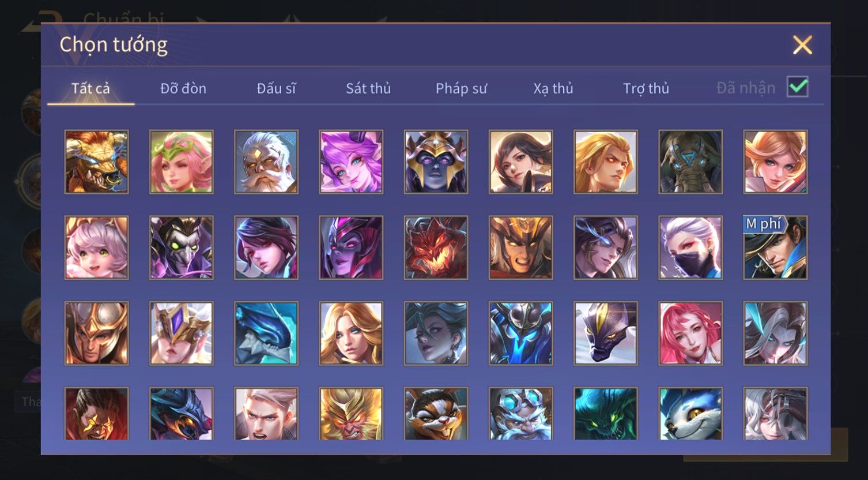Select the golden monkey king hero
The image size is (868, 480).
pyautogui.click(x=351, y=413)
